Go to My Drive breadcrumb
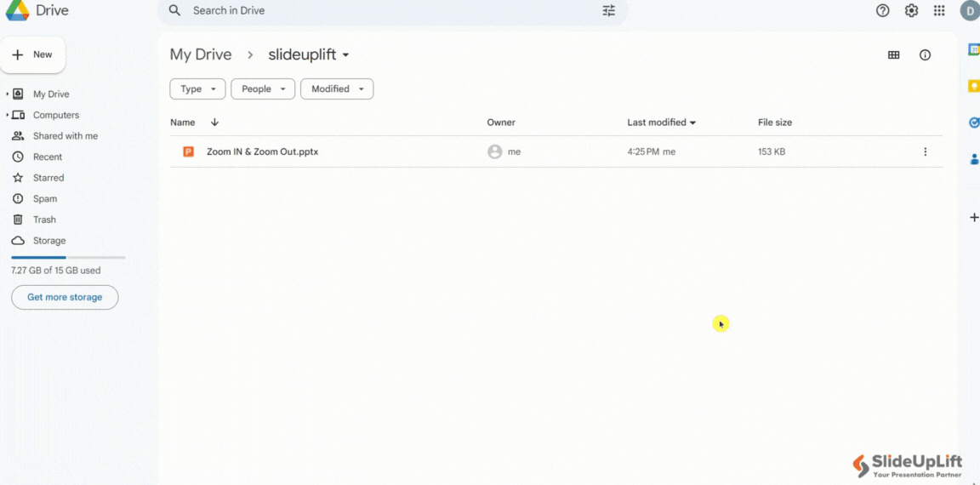The width and height of the screenshot is (980, 485). click(201, 55)
